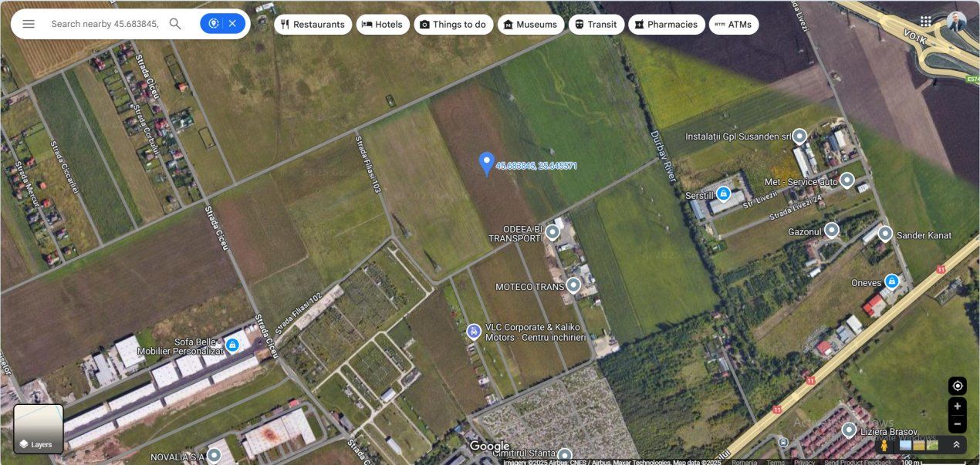
Task: Open the Layers map type thumbnail
Action: tap(39, 429)
